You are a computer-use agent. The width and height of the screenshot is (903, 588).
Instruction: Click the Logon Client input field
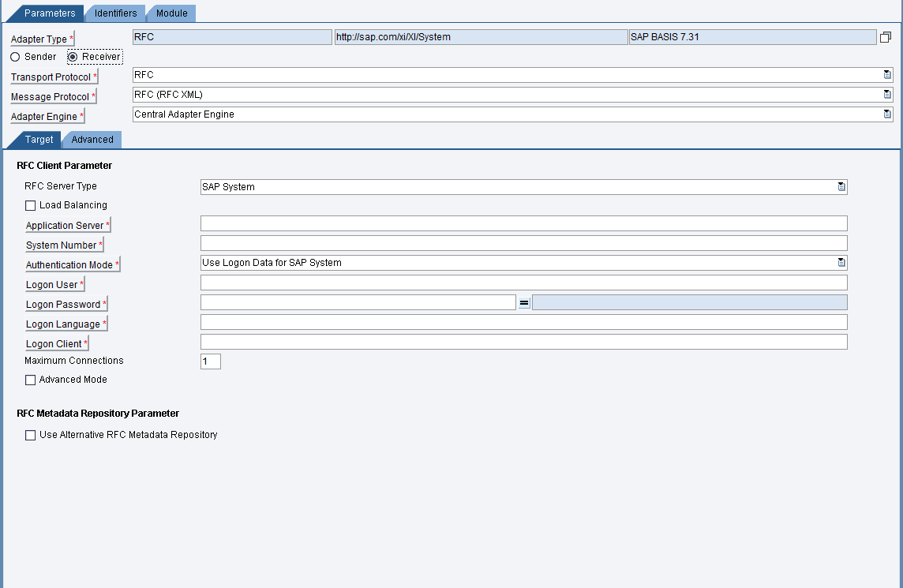(x=521, y=341)
